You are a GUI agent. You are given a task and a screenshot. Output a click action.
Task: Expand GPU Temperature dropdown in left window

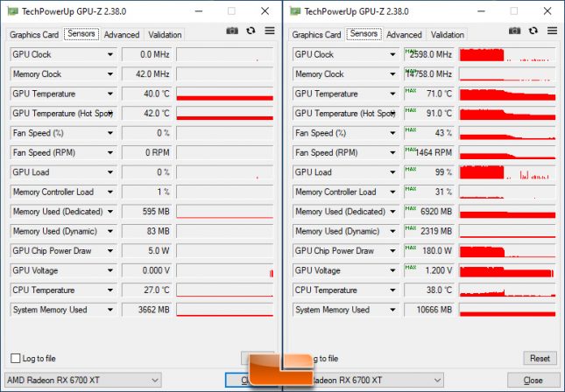[109, 94]
